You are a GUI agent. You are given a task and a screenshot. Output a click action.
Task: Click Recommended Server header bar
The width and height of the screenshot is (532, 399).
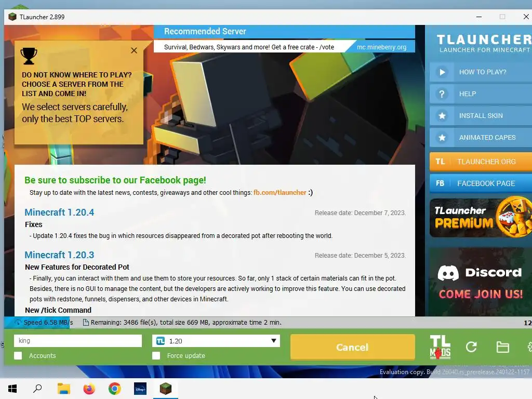[x=284, y=32]
